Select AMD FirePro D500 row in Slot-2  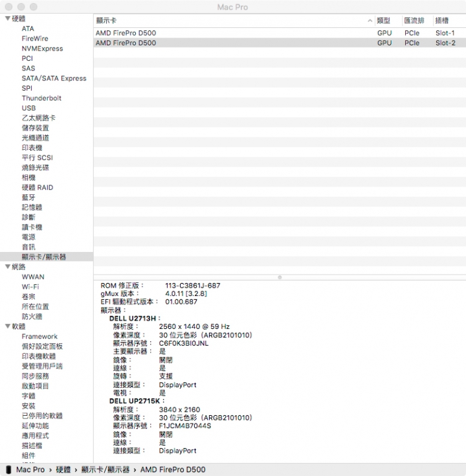coord(280,43)
